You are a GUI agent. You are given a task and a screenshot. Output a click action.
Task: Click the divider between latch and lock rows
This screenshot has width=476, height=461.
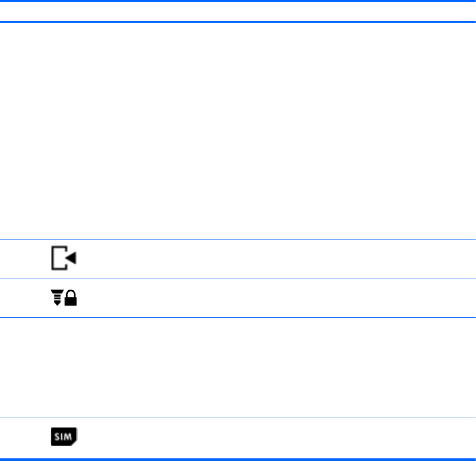click(238, 279)
